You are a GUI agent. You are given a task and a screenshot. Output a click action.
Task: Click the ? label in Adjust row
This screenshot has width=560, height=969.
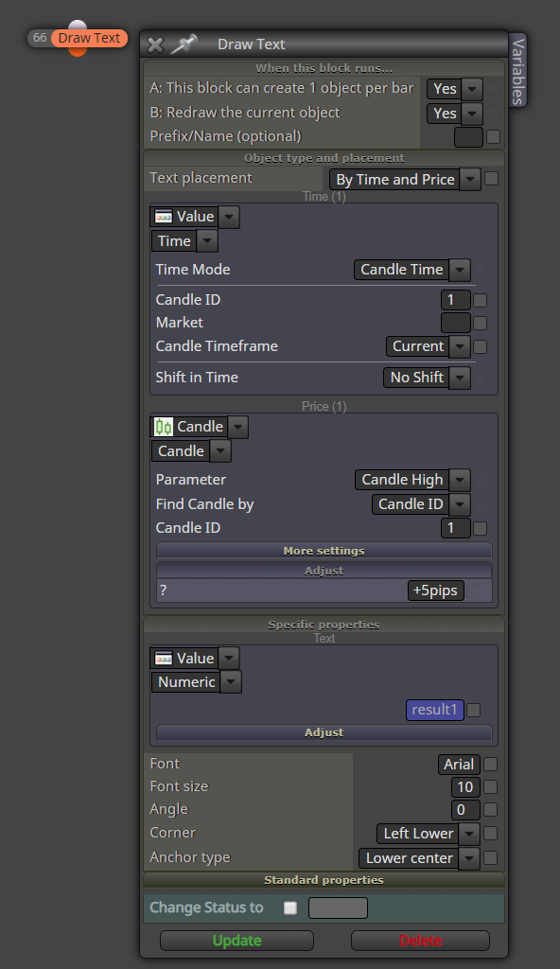point(164,590)
